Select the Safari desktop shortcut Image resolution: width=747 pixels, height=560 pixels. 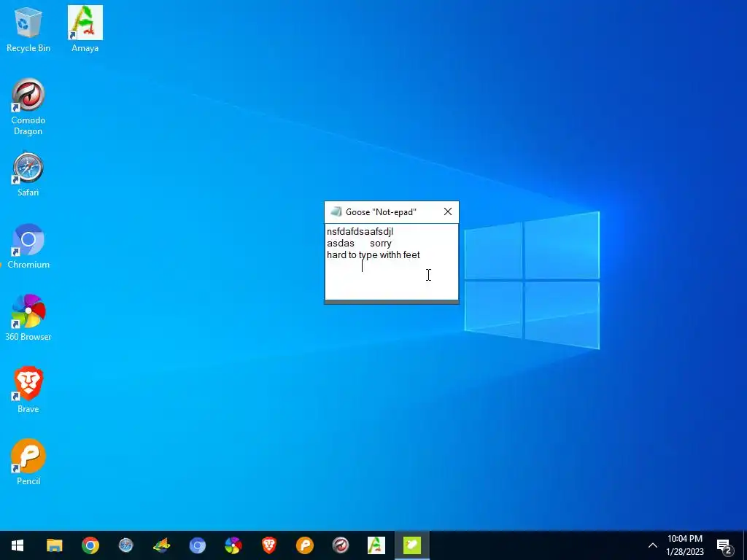(x=28, y=174)
